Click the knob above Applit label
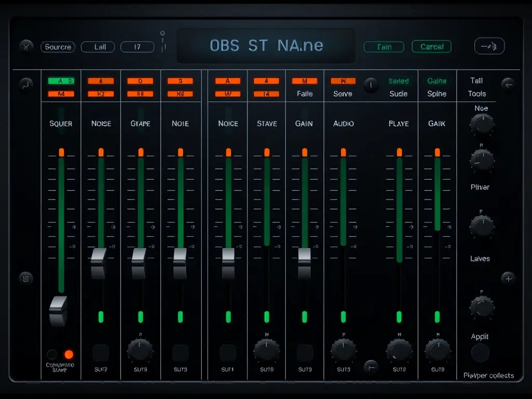 click(482, 307)
